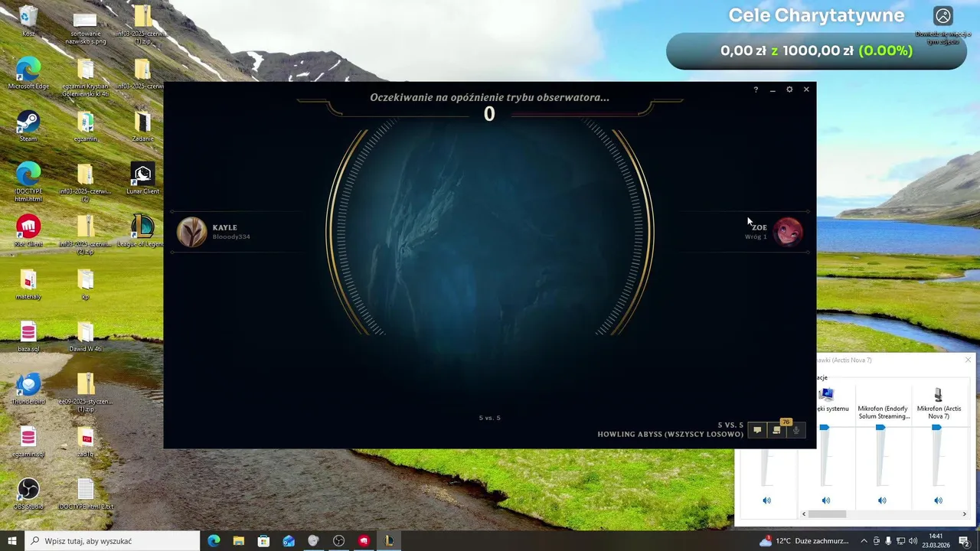Mute Mikrofon Endorfy Solum channel

click(882, 500)
